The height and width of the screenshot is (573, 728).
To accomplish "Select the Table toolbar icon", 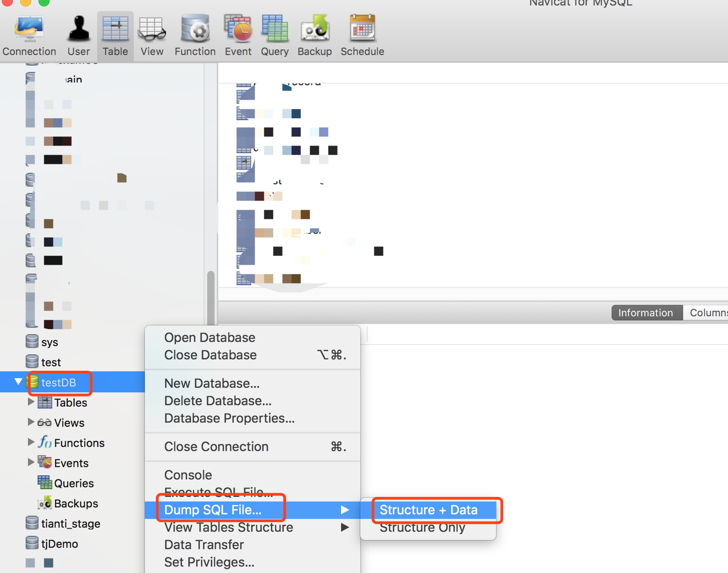I will pos(115,29).
